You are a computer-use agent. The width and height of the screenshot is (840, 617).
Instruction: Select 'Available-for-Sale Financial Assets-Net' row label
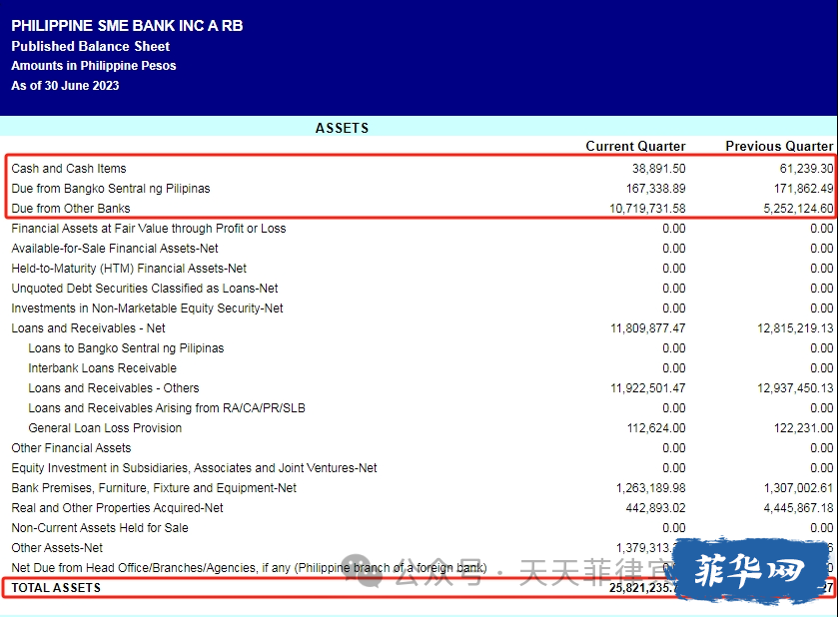(x=115, y=249)
